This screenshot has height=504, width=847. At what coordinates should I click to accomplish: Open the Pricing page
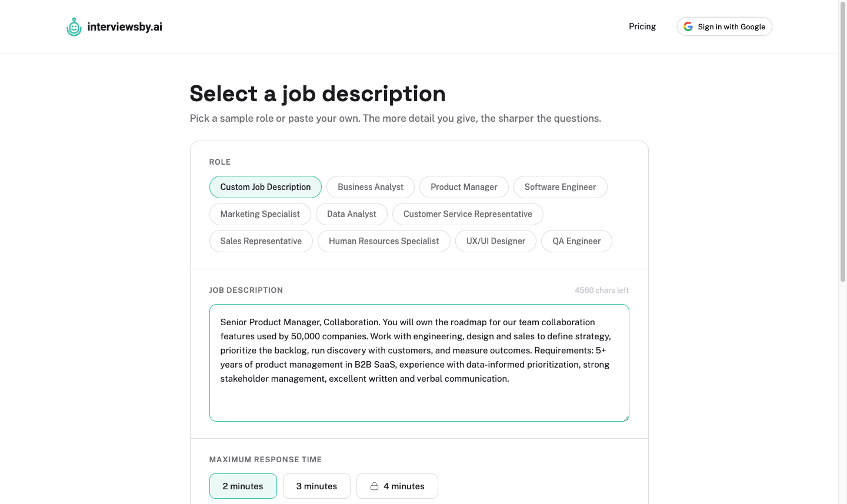[x=642, y=26]
